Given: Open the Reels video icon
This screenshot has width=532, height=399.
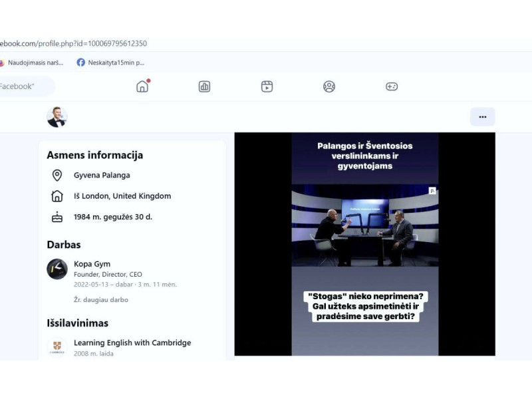Looking at the screenshot, I should tap(267, 86).
